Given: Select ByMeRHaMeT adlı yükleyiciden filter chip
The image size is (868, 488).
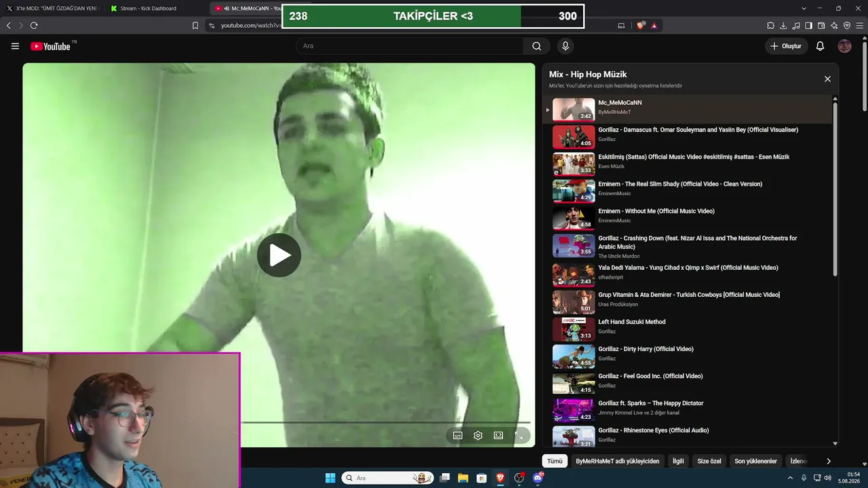Looking at the screenshot, I should (x=617, y=461).
